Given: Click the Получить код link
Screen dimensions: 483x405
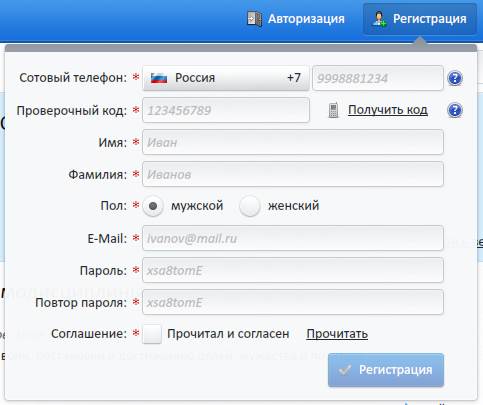Looking at the screenshot, I should [x=388, y=110].
